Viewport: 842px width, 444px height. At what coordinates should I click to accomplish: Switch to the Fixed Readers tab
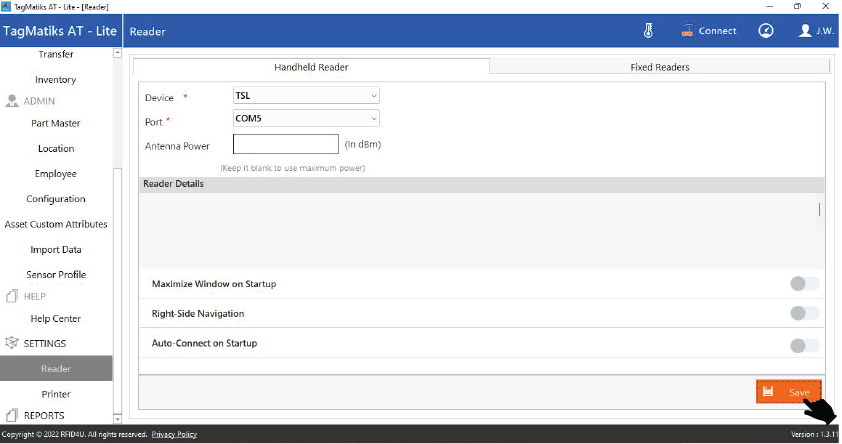pos(659,67)
